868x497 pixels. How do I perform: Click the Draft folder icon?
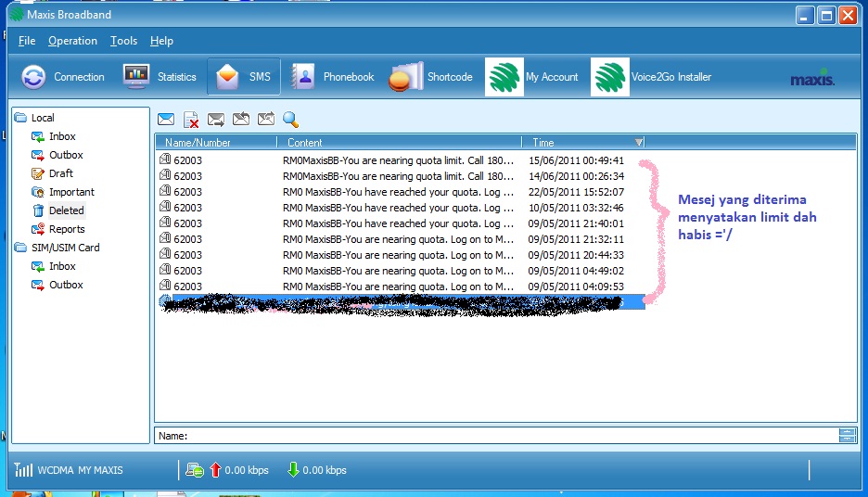click(x=38, y=173)
